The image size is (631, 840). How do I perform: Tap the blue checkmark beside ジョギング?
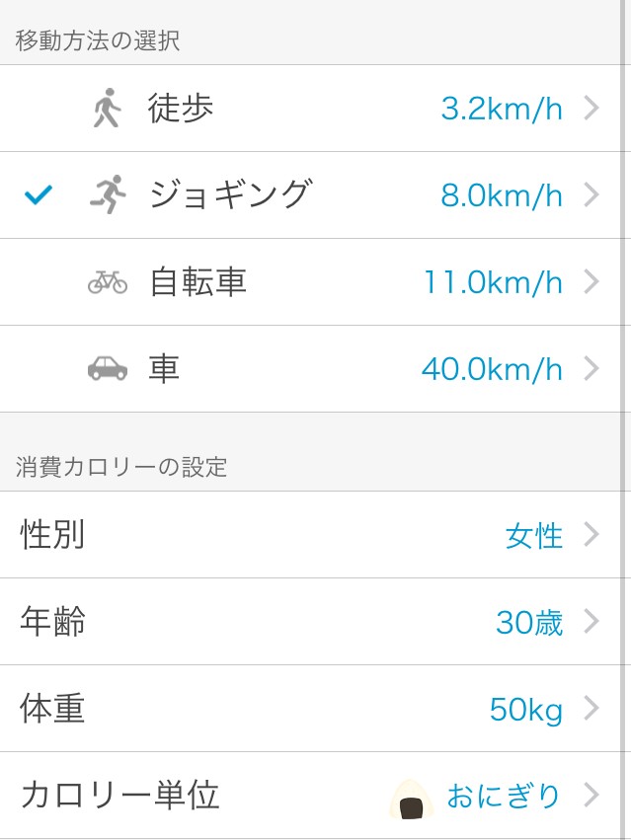39,195
